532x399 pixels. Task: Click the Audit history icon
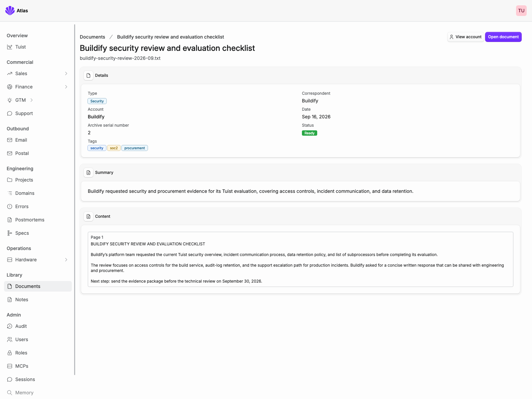click(x=10, y=326)
